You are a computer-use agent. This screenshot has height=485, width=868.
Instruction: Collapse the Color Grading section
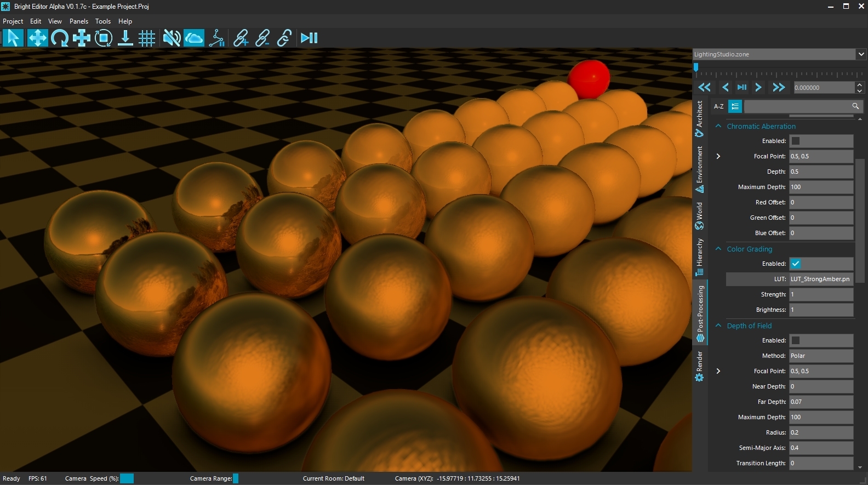click(718, 249)
